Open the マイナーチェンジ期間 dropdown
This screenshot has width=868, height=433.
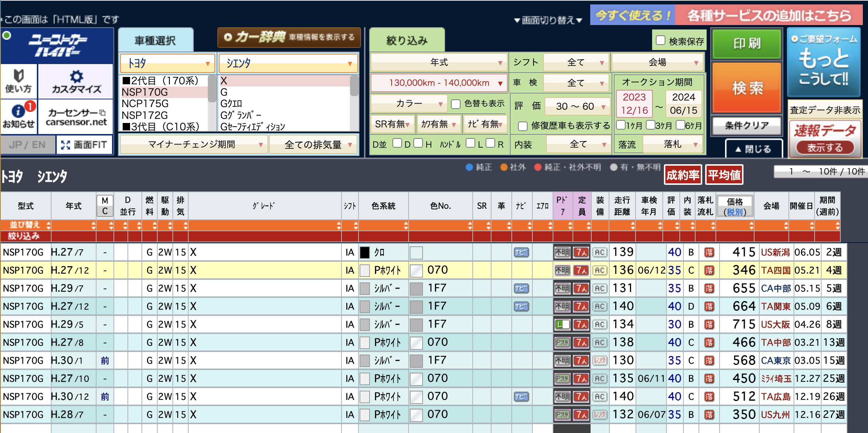tap(193, 145)
